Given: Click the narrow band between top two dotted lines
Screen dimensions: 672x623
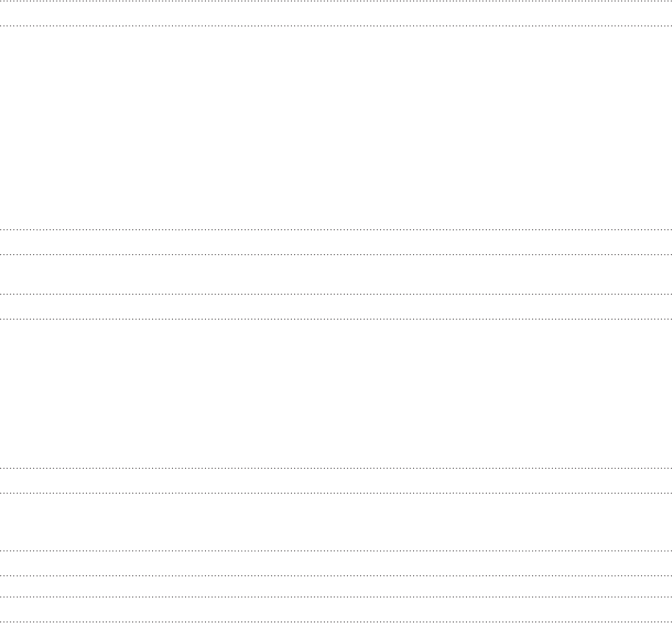Looking at the screenshot, I should (x=336, y=14).
